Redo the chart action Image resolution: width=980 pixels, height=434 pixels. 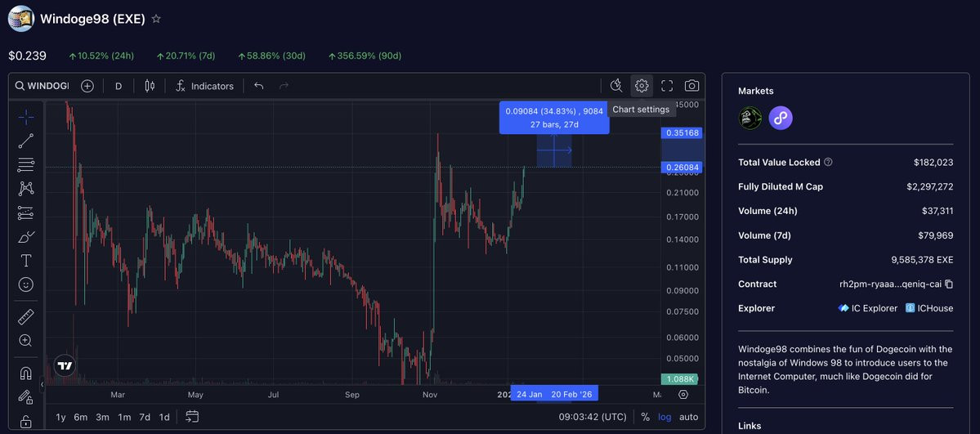(x=284, y=86)
